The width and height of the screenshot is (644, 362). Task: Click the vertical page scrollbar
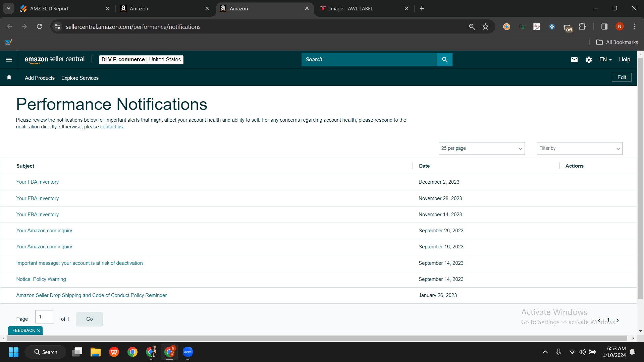640,178
